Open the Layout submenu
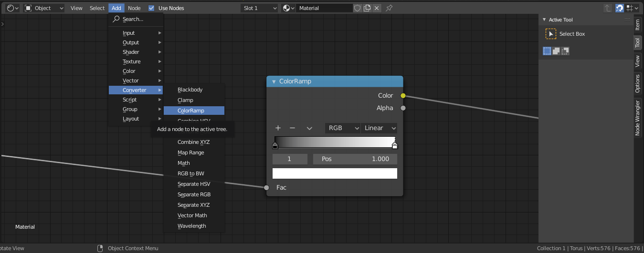The image size is (644, 253). (136, 119)
